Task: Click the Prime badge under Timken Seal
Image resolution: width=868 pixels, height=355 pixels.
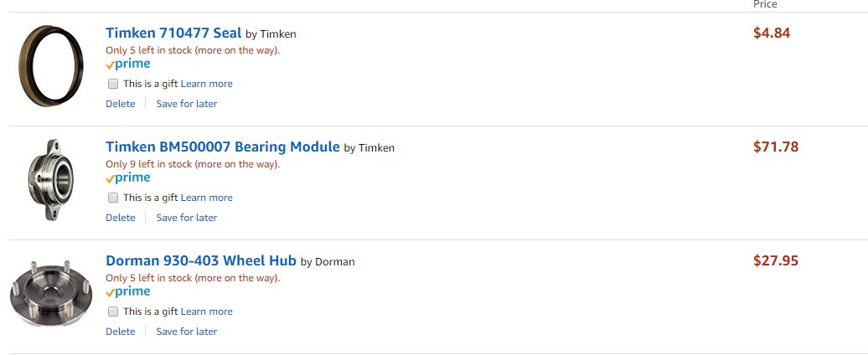Action: click(128, 64)
